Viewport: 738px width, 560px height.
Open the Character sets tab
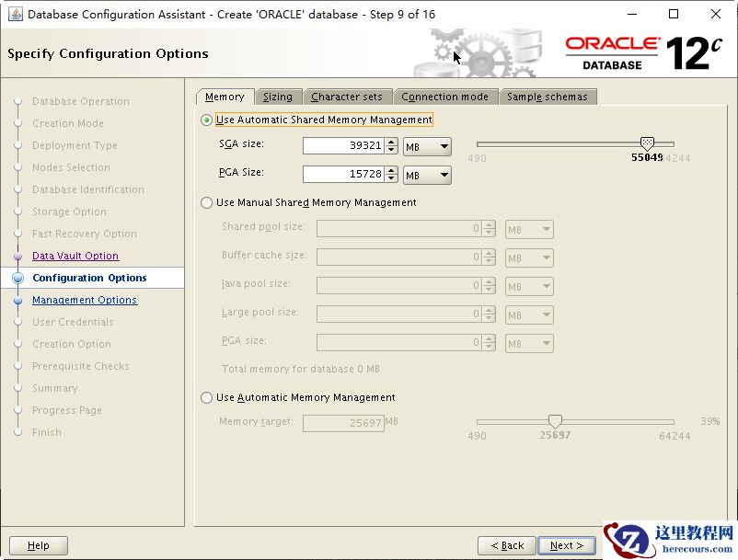pyautogui.click(x=346, y=97)
